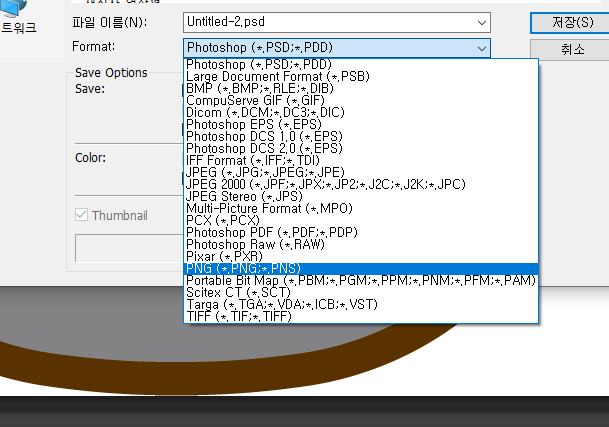This screenshot has height=427, width=609.
Task: Open the file name history dropdown arrow
Action: point(482,23)
